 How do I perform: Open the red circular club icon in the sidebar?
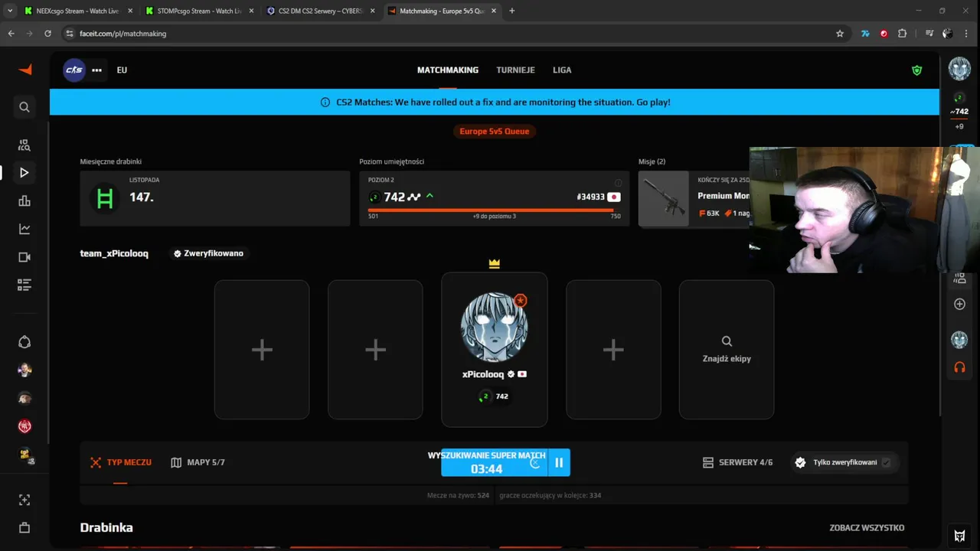24,426
